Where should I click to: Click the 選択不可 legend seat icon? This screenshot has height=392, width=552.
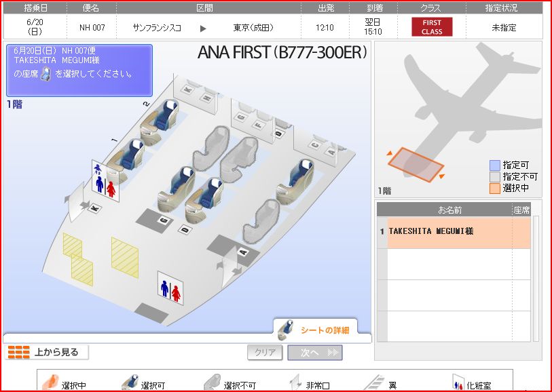213,383
